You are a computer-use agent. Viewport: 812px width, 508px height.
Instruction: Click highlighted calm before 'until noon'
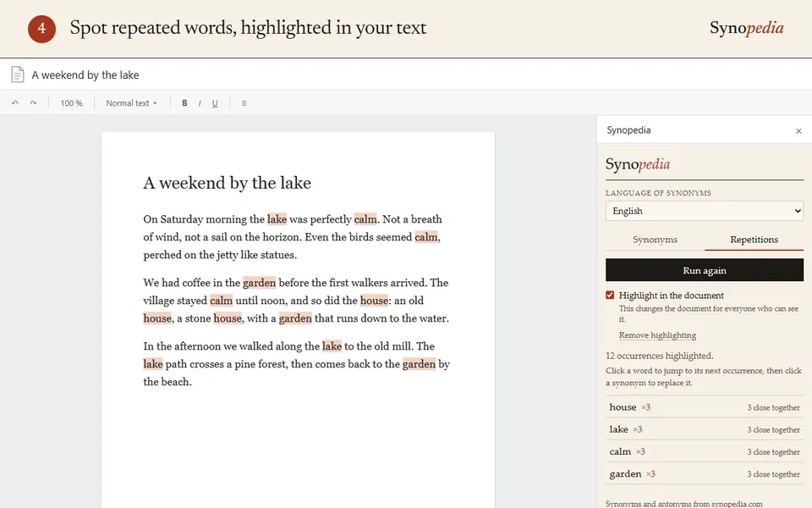pyautogui.click(x=221, y=300)
